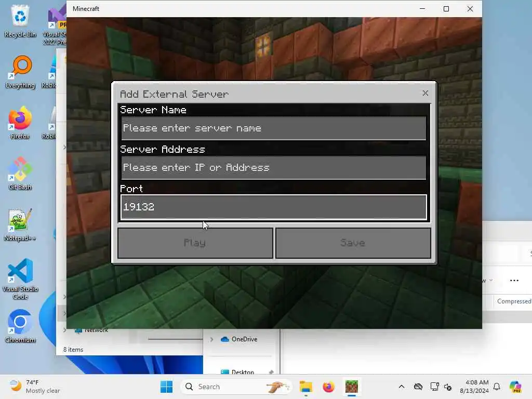Open File Explorer from the taskbar
Viewport: 532px width, 399px height.
[305, 387]
